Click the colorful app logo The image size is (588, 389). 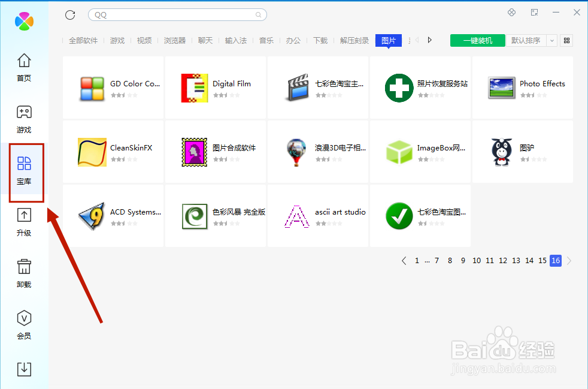[24, 21]
